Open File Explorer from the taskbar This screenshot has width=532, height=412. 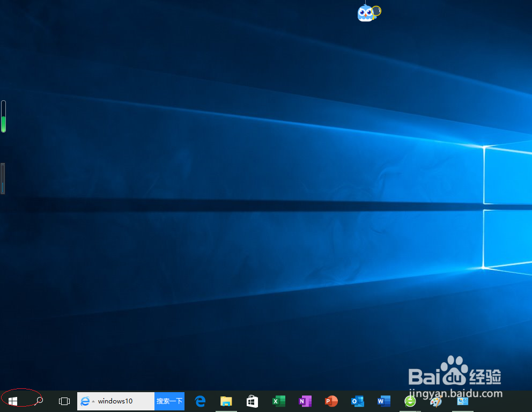tap(226, 401)
